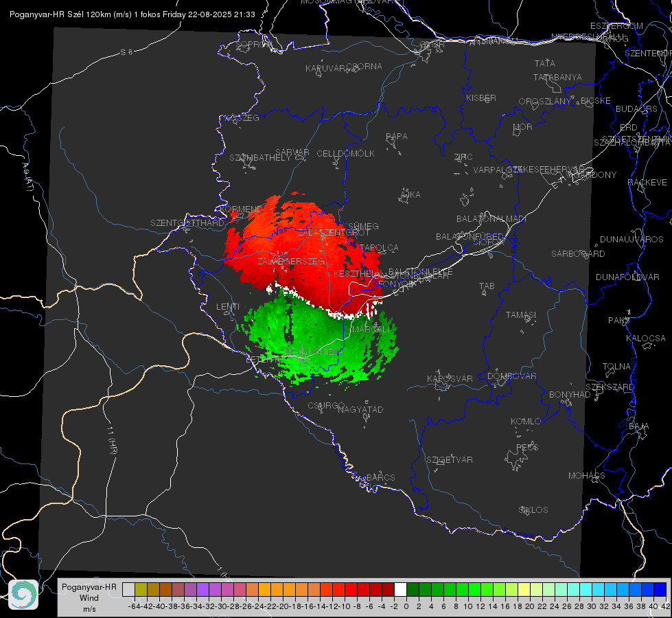
Task: Select the SZIGETVAR label
Action: pos(450,460)
